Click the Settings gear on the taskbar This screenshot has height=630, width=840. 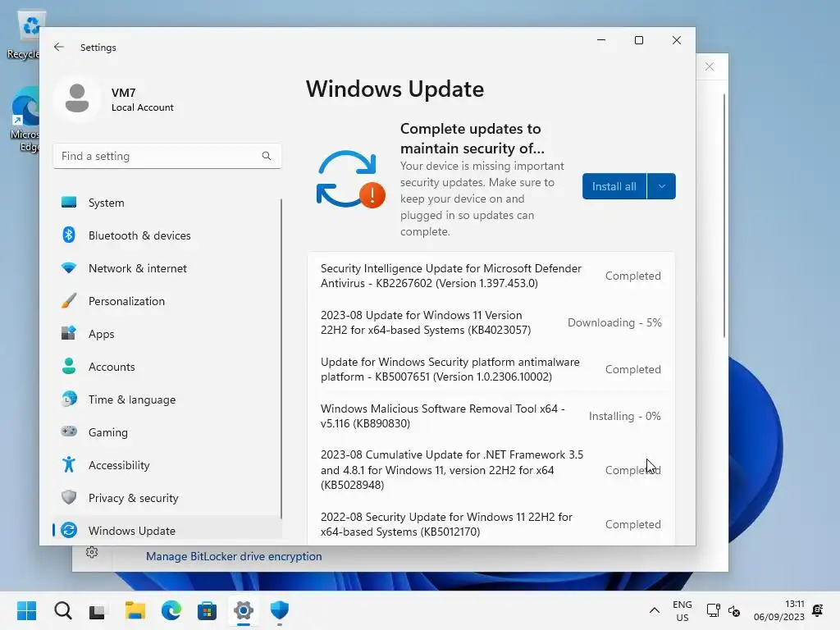coord(243,610)
